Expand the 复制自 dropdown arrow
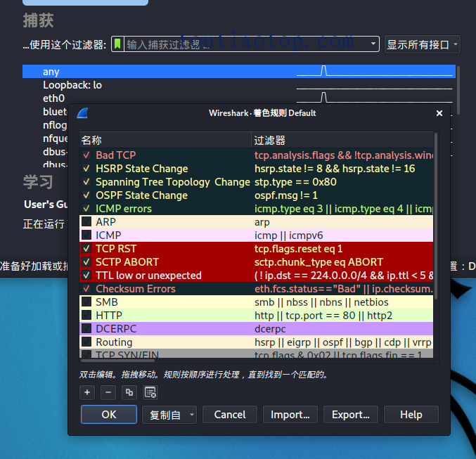476x459 pixels. pyautogui.click(x=191, y=415)
